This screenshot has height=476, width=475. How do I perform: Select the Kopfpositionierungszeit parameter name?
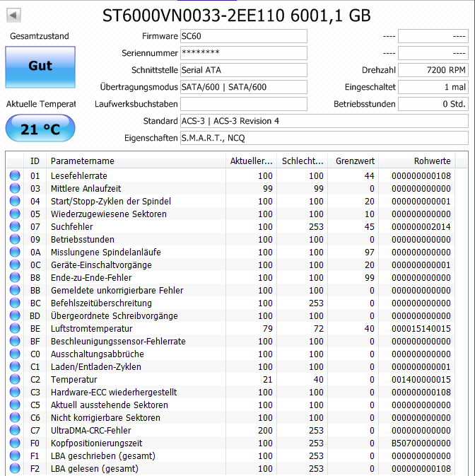96,443
